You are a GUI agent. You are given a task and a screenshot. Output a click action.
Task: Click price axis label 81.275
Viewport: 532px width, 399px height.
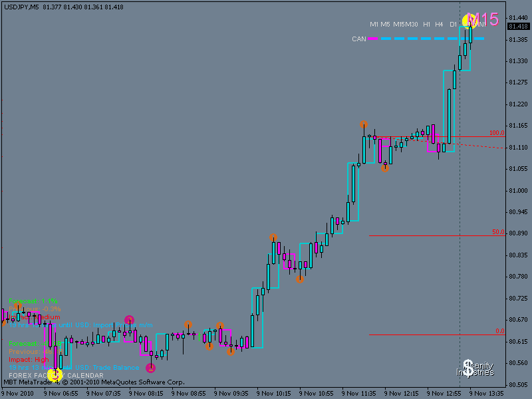click(518, 82)
